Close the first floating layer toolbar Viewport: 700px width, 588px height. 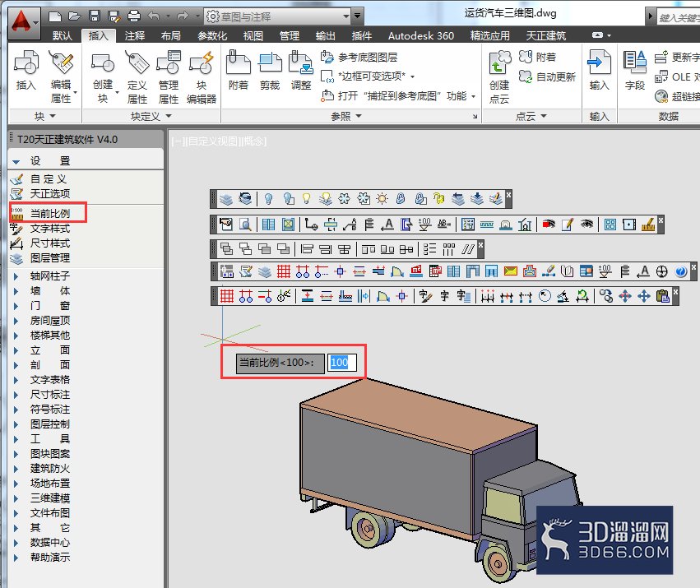508,195
